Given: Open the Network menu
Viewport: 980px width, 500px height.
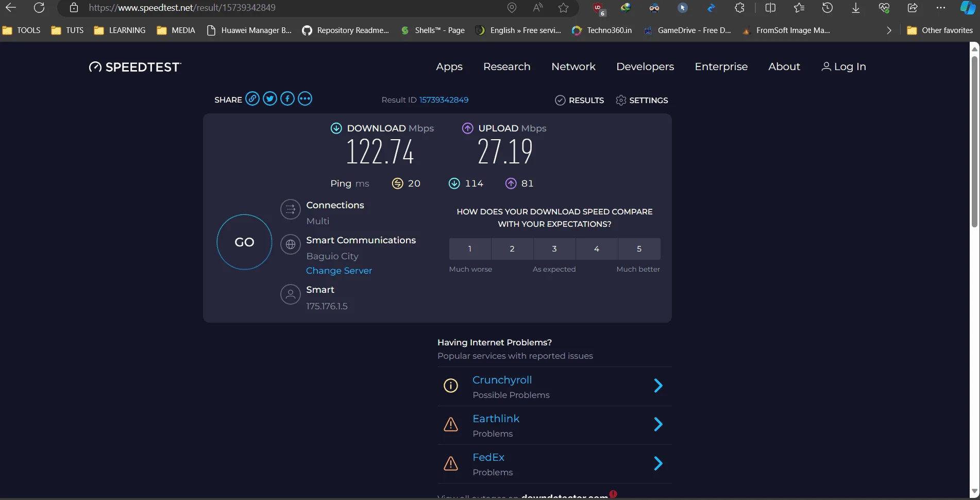Looking at the screenshot, I should coord(573,66).
